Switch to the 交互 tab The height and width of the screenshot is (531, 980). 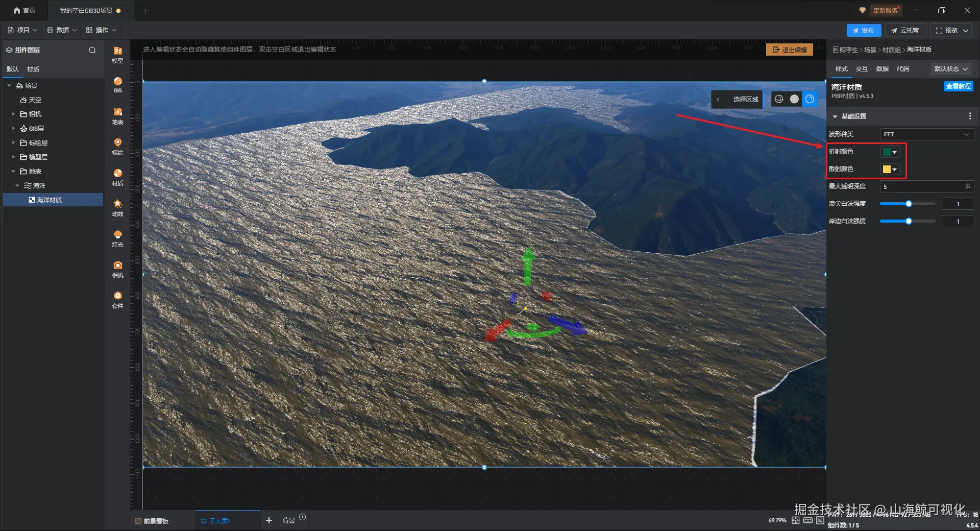tap(862, 69)
